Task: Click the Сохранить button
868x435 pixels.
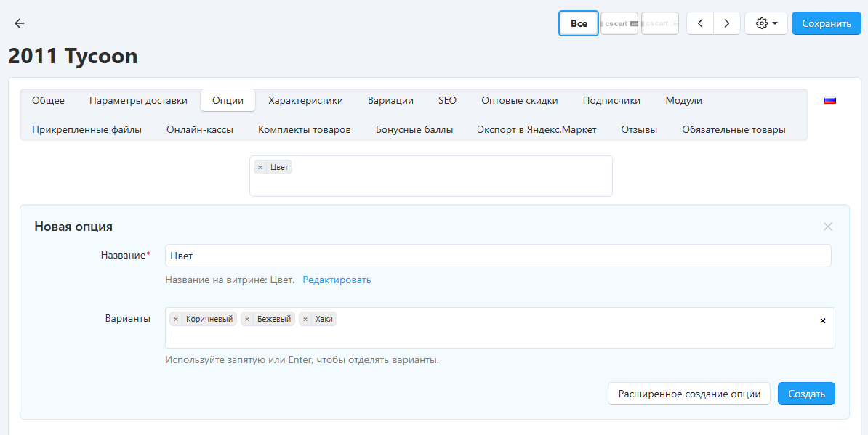Action: 826,23
